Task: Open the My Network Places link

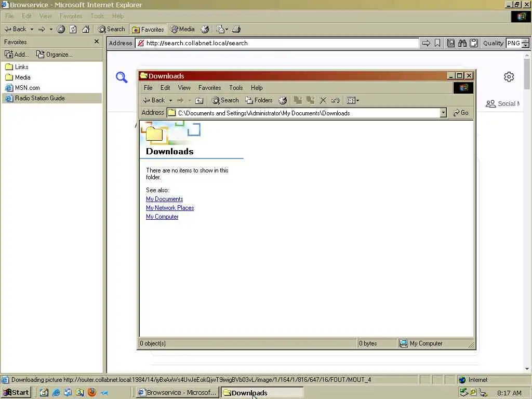Action: (170, 208)
